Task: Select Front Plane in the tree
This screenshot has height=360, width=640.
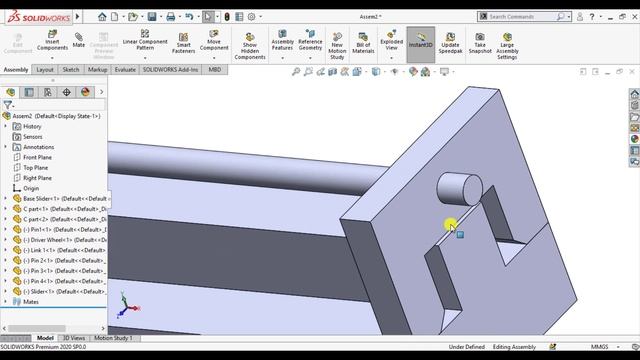Action: pyautogui.click(x=37, y=157)
